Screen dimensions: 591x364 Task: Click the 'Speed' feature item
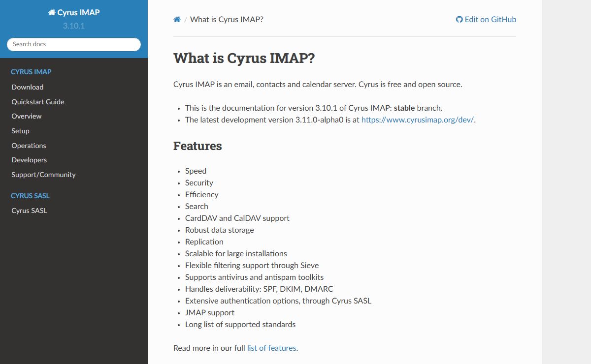coord(196,171)
